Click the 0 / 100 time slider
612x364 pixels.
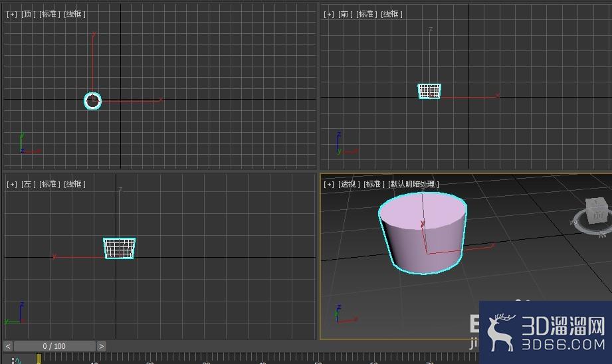point(54,346)
